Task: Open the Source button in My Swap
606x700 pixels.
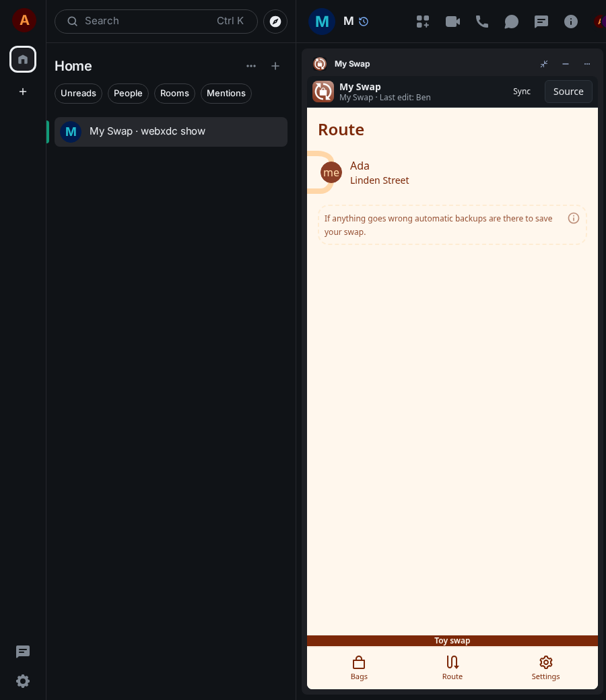Action: tap(568, 92)
